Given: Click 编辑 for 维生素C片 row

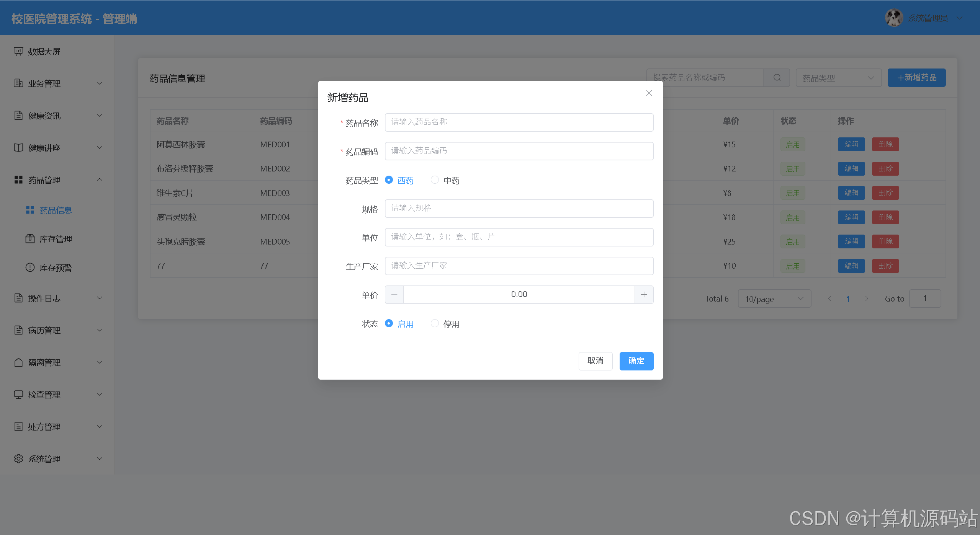Looking at the screenshot, I should [x=851, y=193].
